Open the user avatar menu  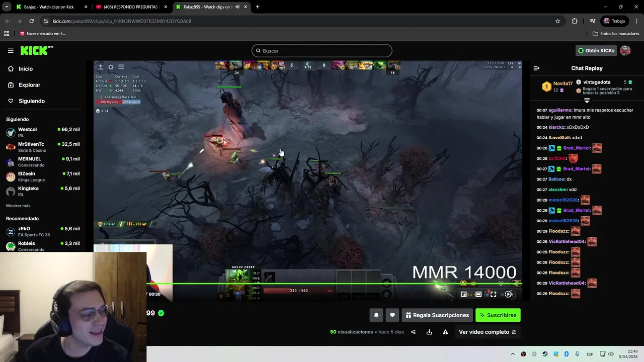625,51
